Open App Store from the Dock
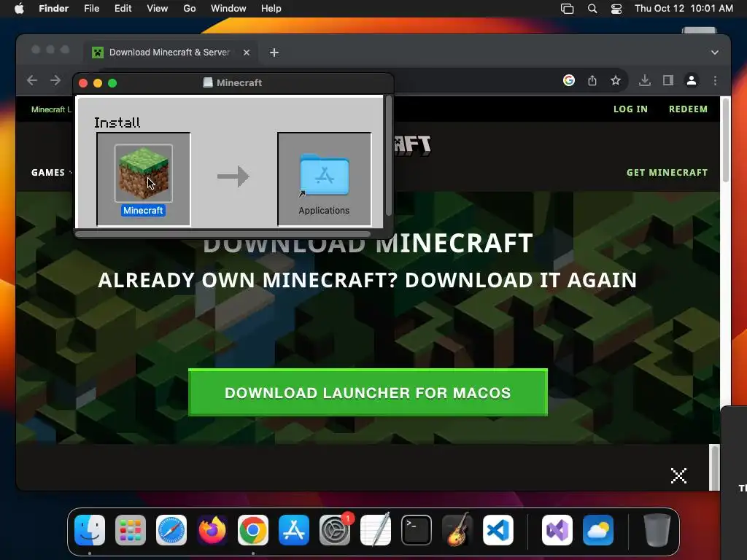Image resolution: width=747 pixels, height=560 pixels. tap(294, 530)
